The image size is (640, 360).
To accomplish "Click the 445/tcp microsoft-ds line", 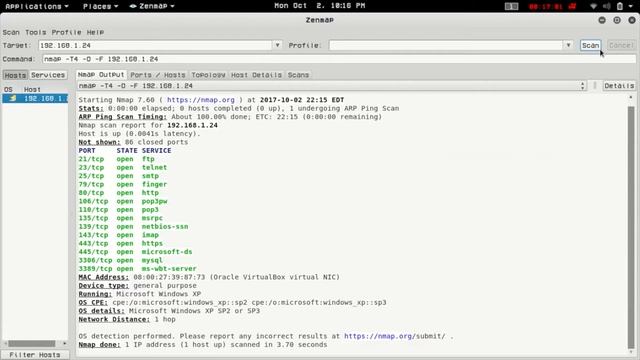I will click(135, 252).
